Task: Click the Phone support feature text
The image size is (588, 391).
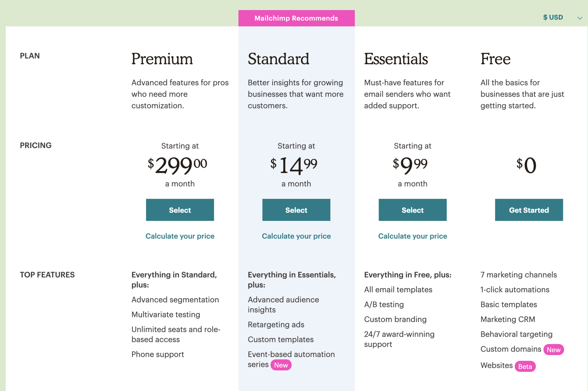Action: coord(158,354)
